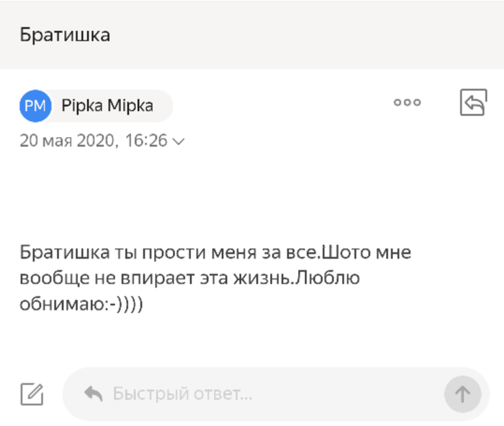Click the date 20 мая 2020
504x426 pixels.
(x=68, y=141)
